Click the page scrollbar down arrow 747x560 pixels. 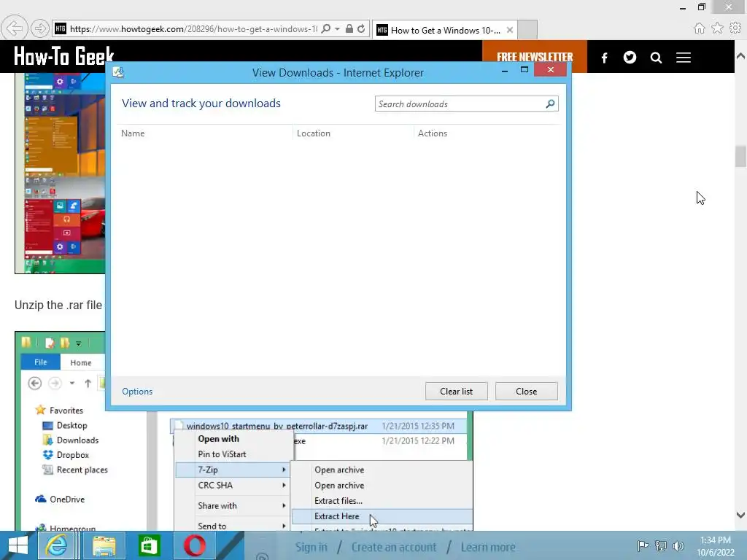740,515
